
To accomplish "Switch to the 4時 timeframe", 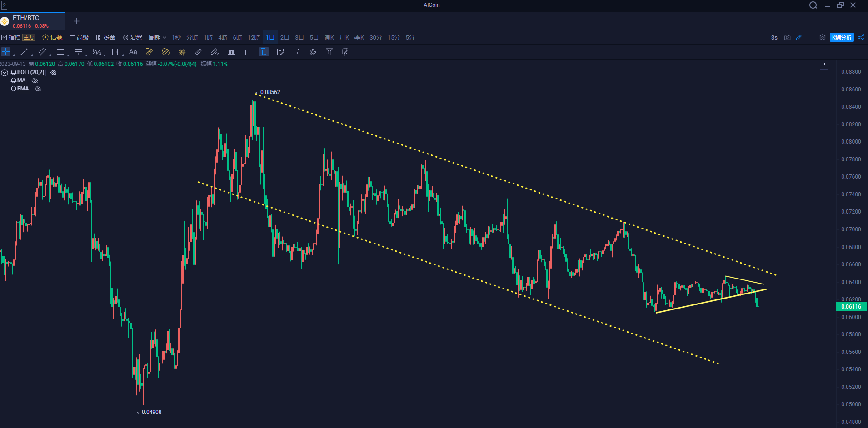I will click(x=223, y=37).
